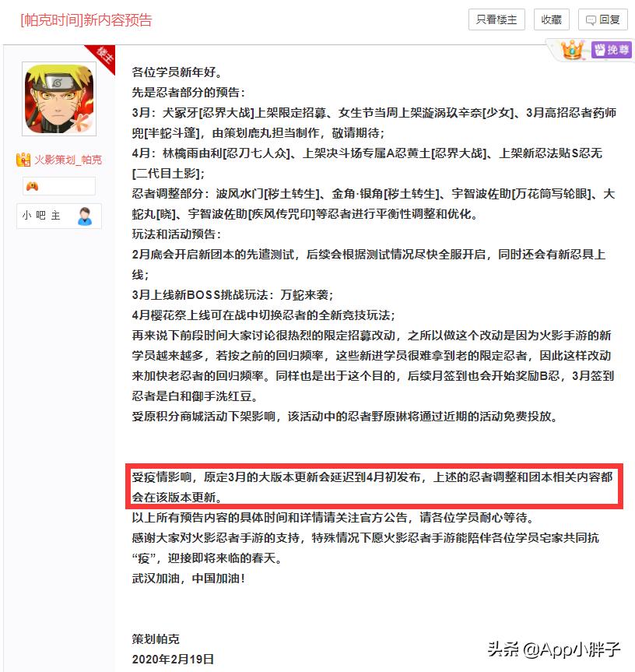This screenshot has width=635, height=672.
Task: Click the 各位学员新年好 greeting line
Action: click(177, 72)
